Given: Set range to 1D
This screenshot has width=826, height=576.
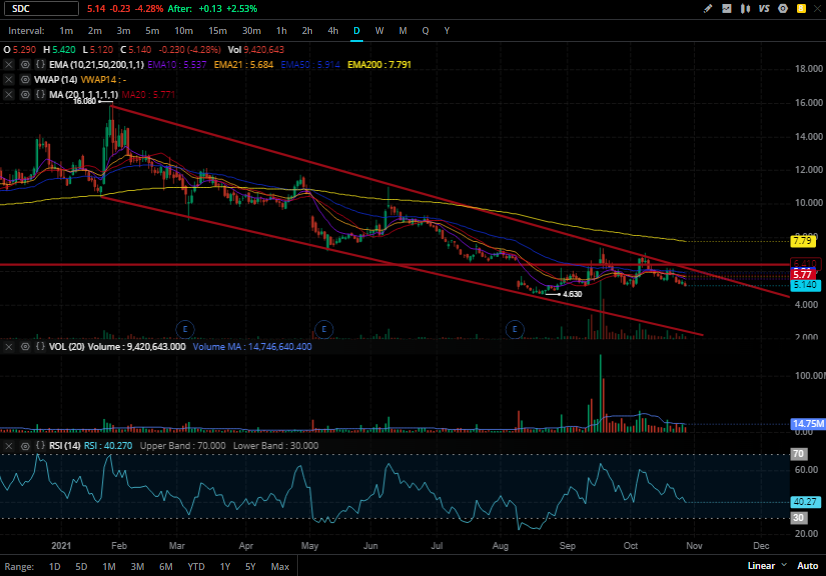Looking at the screenshot, I should [54, 567].
